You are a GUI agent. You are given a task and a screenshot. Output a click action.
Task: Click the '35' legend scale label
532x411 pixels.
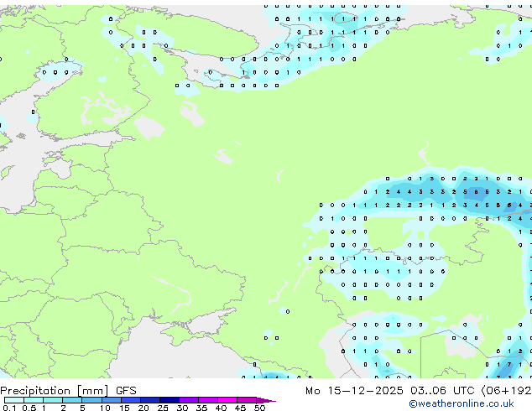201,408
